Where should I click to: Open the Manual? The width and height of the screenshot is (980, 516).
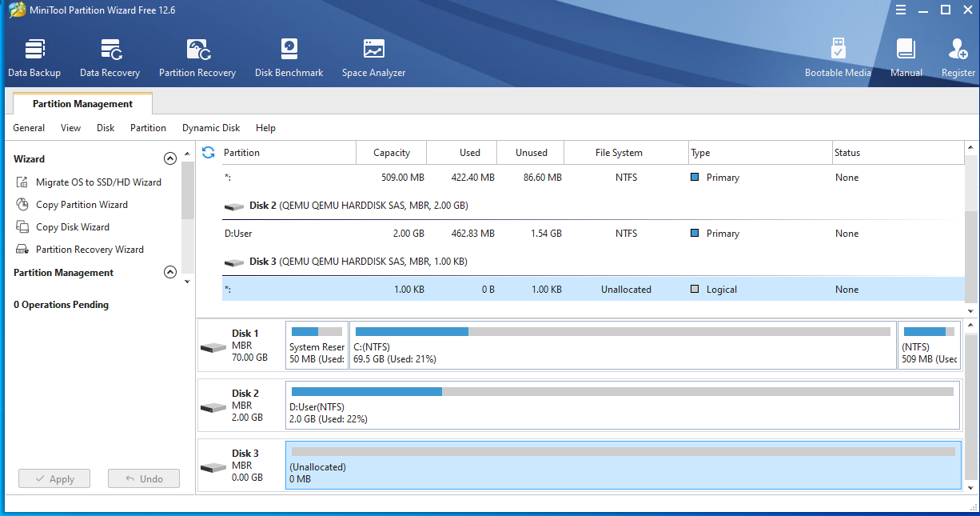coord(906,58)
